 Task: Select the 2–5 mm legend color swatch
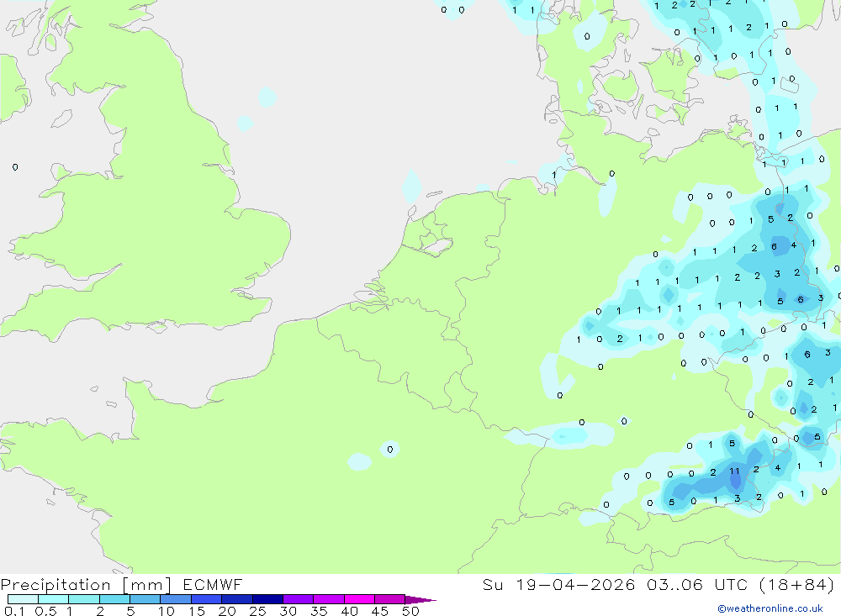(x=114, y=599)
